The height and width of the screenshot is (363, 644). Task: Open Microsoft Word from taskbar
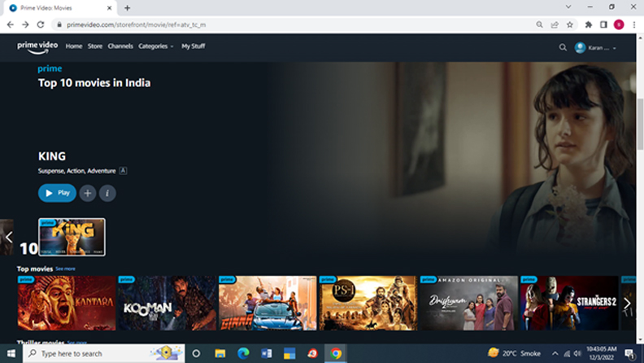(x=266, y=353)
